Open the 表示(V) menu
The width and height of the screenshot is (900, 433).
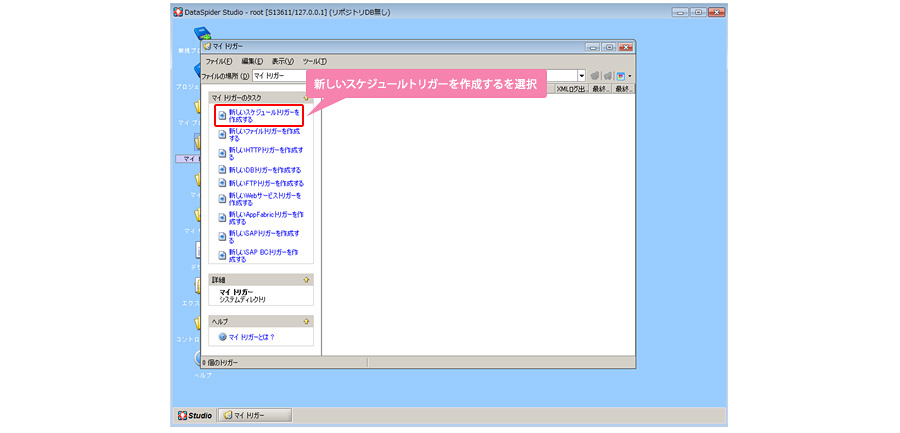(x=283, y=61)
